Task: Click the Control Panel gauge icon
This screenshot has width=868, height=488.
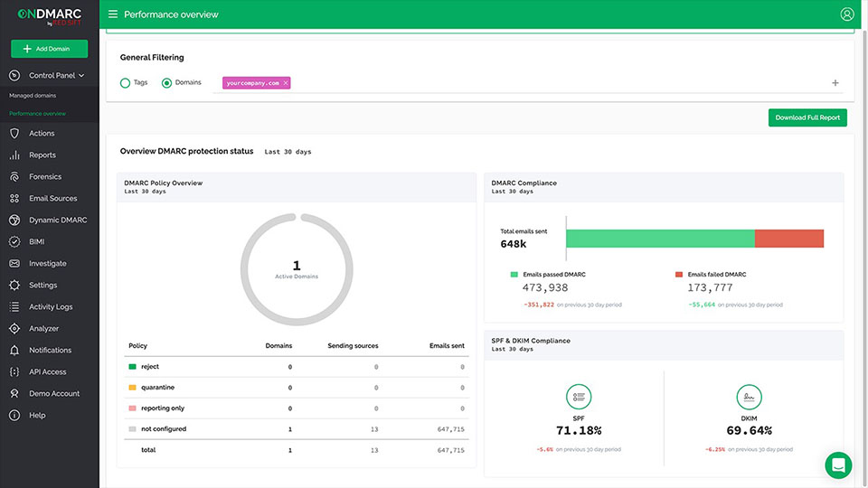Action: click(x=14, y=75)
